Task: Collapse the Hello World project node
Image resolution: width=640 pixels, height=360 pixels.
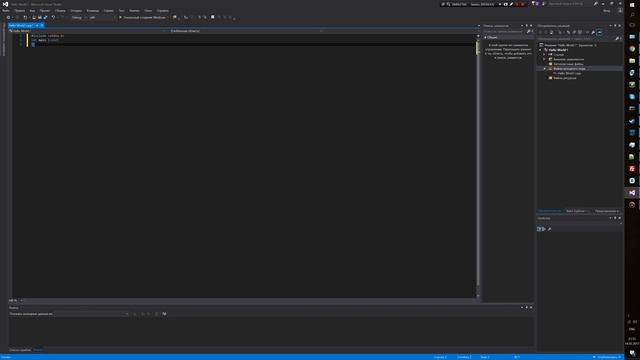Action: click(541, 50)
